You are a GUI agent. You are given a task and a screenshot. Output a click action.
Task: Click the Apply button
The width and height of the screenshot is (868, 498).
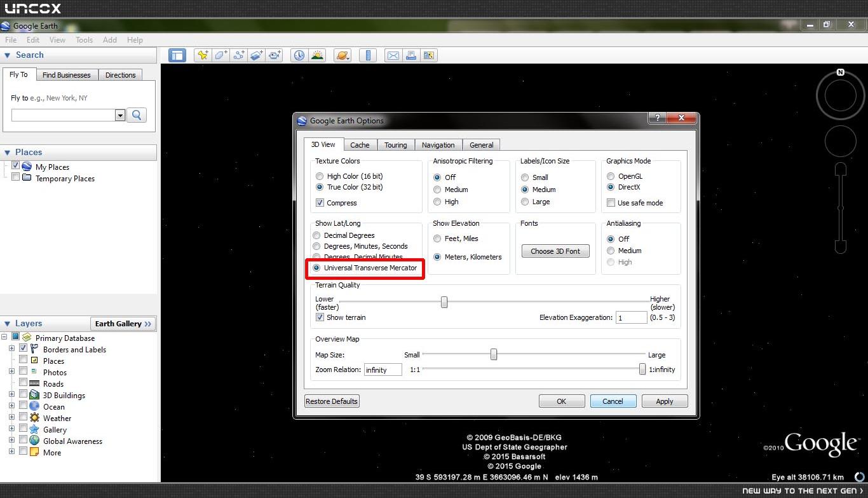(664, 401)
